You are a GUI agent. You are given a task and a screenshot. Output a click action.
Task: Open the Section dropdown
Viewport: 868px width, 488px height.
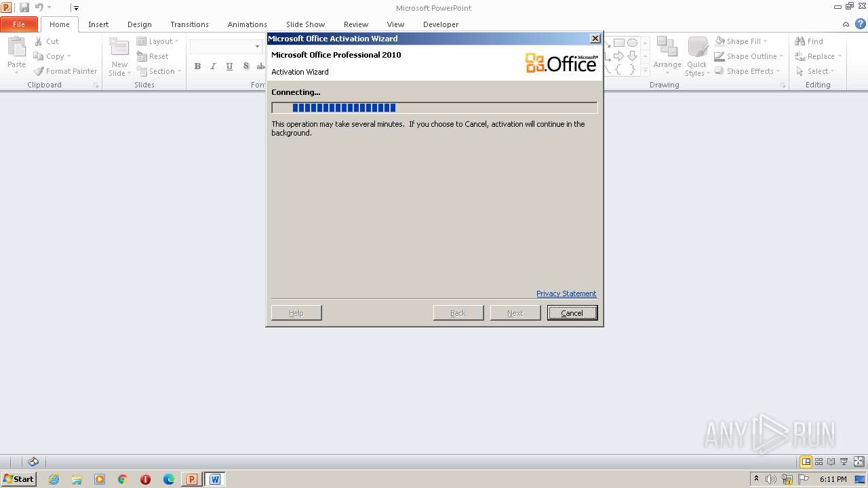pos(159,71)
